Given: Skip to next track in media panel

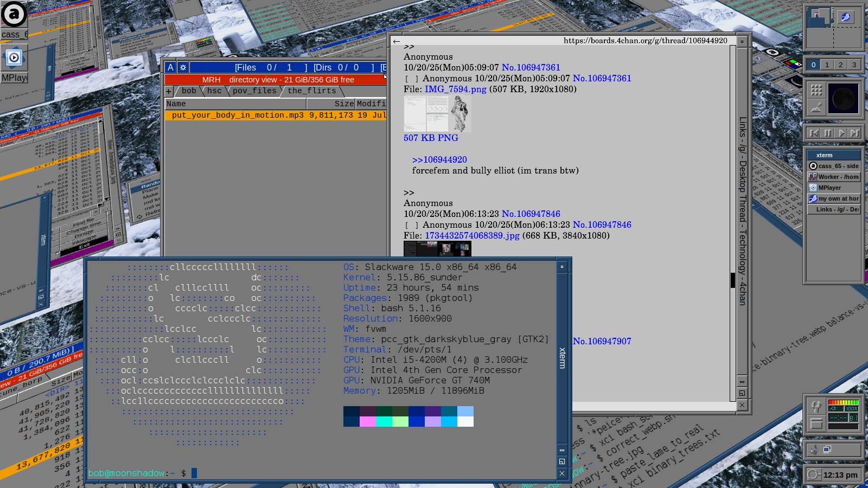Looking at the screenshot, I should [854, 133].
